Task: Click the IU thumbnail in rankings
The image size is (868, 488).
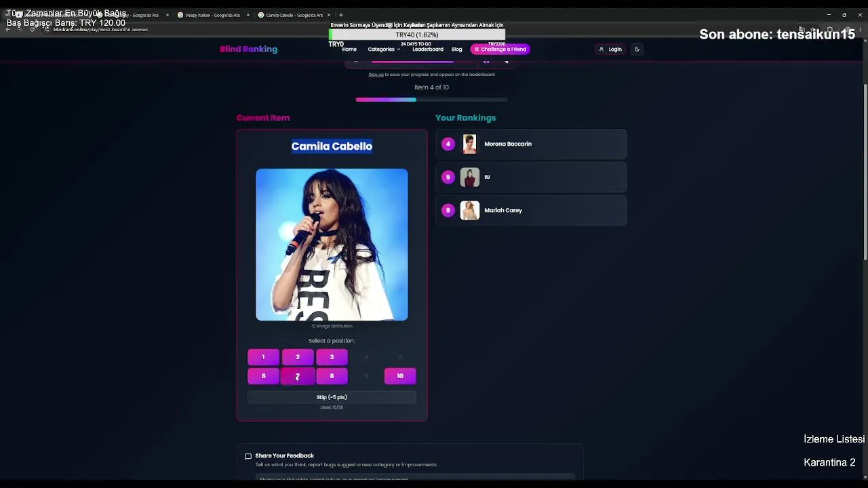Action: 469,177
